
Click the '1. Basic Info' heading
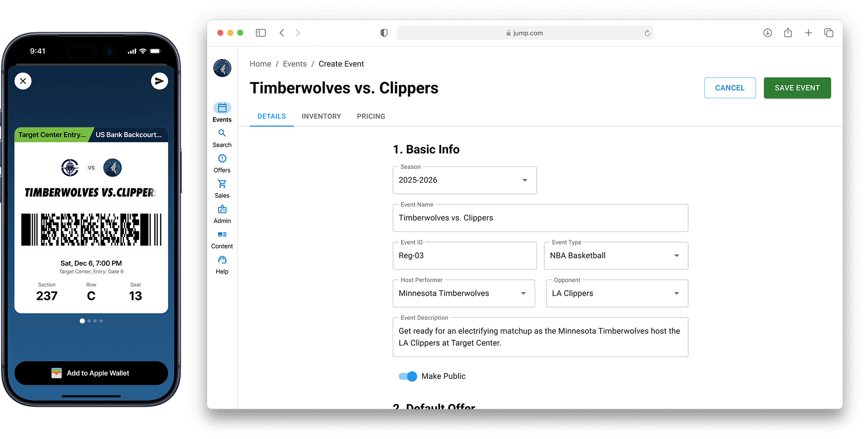pyautogui.click(x=426, y=149)
